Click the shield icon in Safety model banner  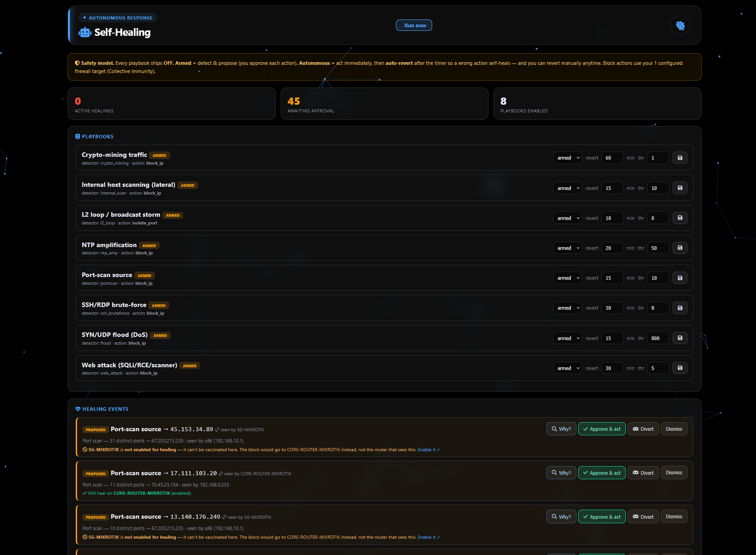coord(77,63)
